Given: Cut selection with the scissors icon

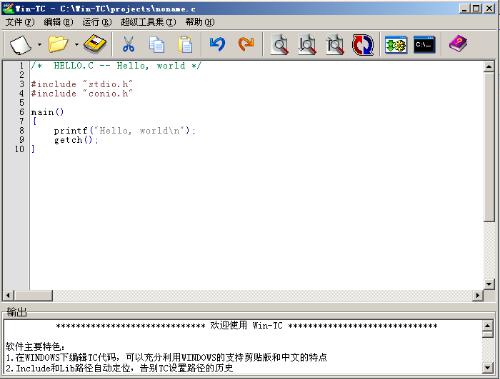Looking at the screenshot, I should (128, 44).
